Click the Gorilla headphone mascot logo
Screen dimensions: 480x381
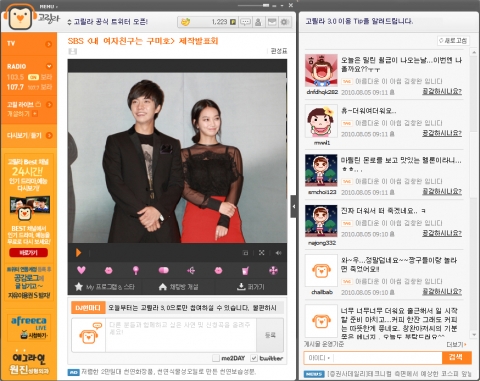20,17
